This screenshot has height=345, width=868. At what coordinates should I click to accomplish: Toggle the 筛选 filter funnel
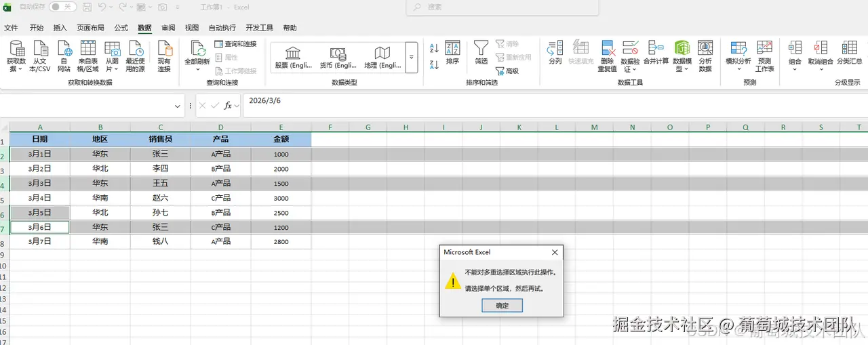pos(481,53)
